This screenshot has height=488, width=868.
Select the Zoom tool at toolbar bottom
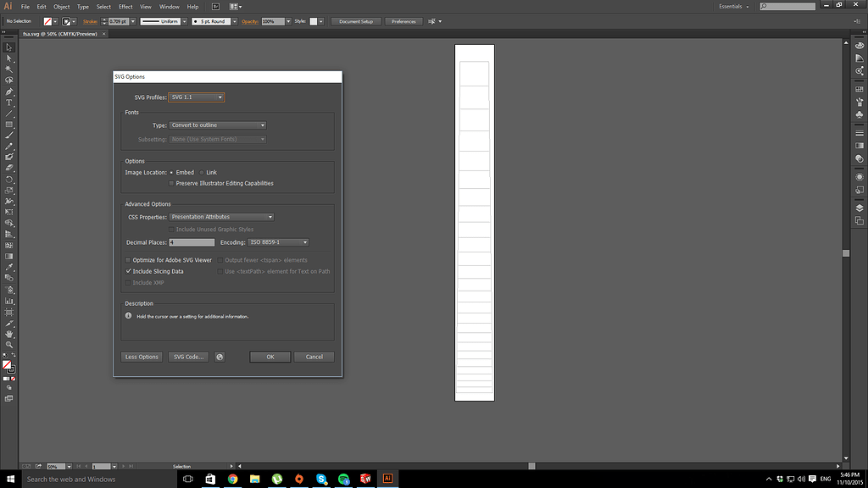click(8, 344)
